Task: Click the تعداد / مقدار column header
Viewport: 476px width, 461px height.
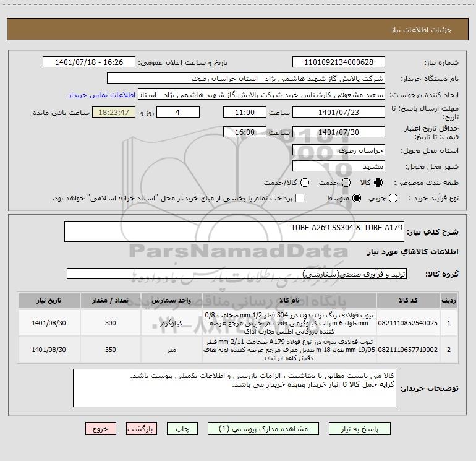Action: [x=111, y=300]
